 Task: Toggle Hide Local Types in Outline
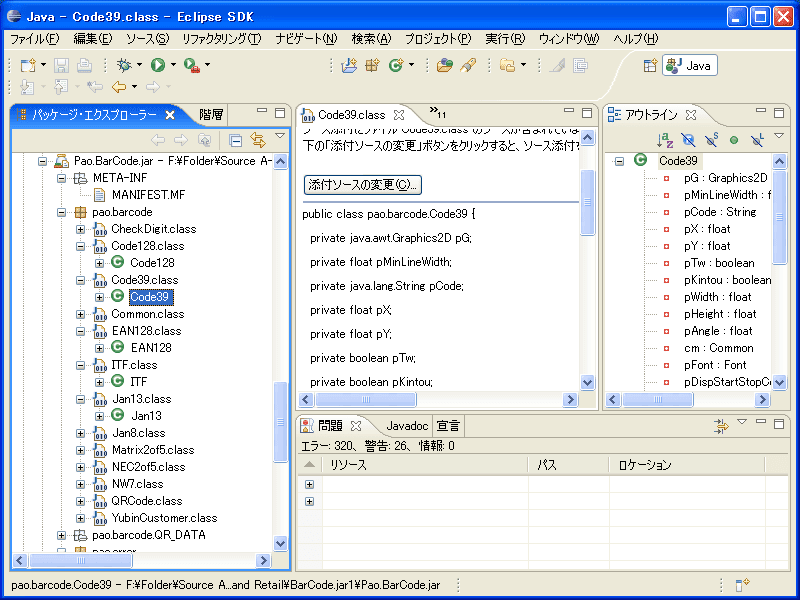757,139
